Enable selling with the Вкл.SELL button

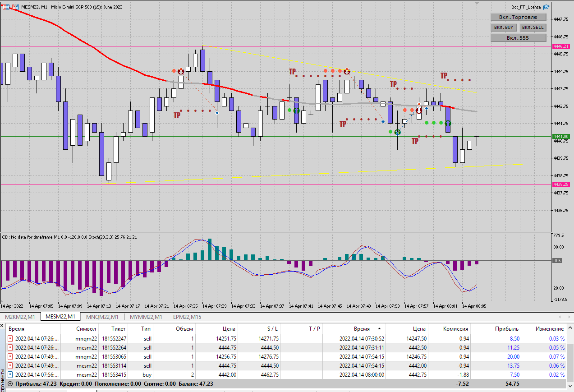click(x=533, y=28)
